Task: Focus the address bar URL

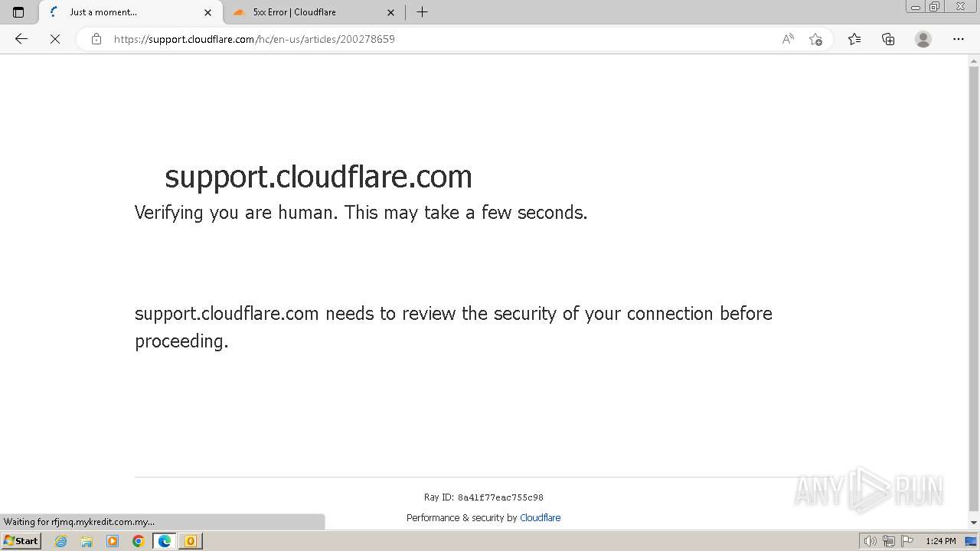Action: point(254,39)
